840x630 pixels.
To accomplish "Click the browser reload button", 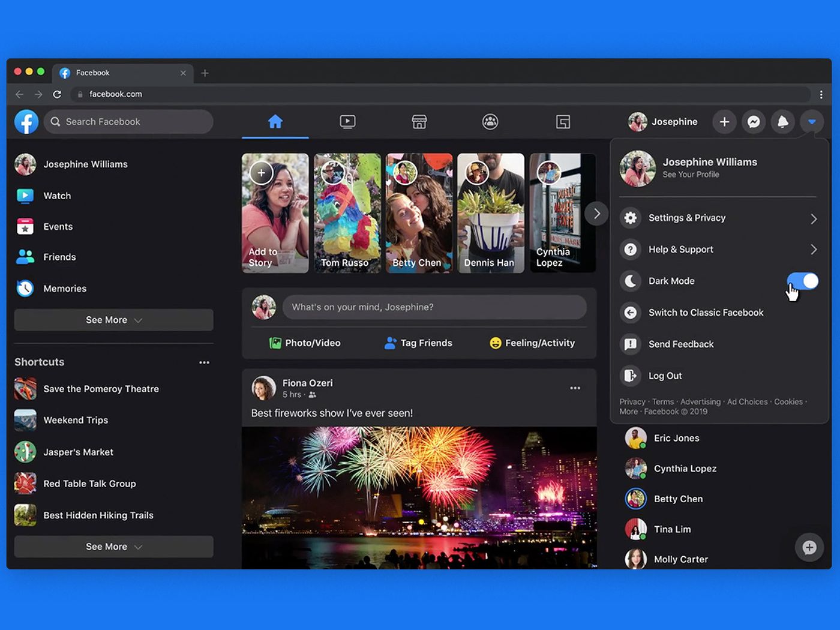I will tap(57, 94).
